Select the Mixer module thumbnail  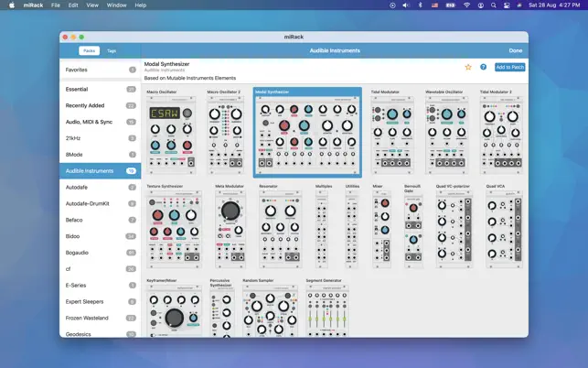tap(381, 229)
